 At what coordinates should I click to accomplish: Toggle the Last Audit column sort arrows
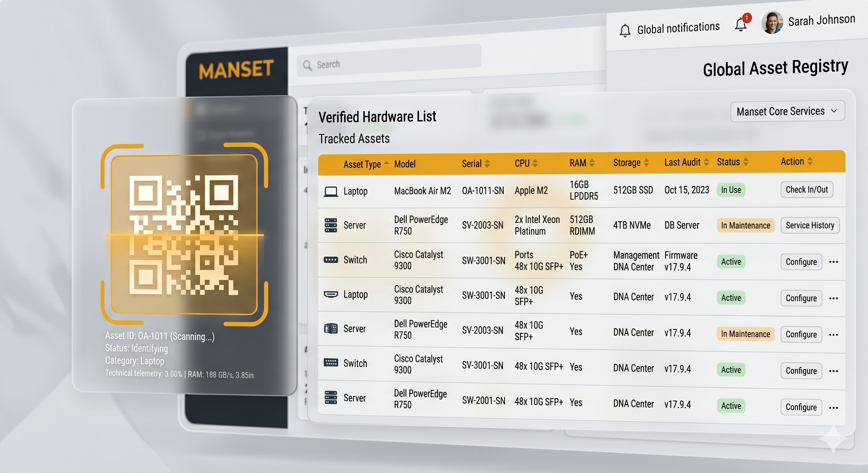pos(706,162)
